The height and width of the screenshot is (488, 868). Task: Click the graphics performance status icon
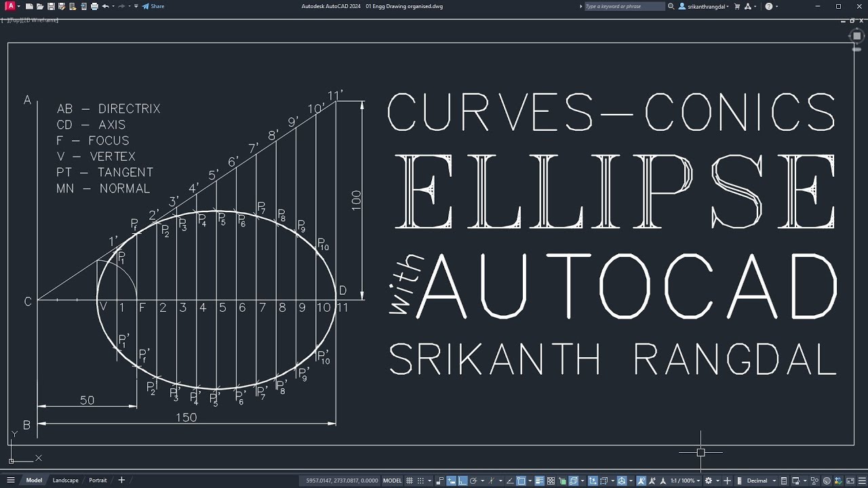826,481
